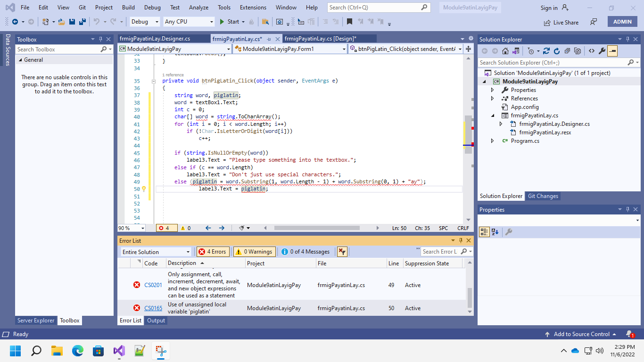Click the Save All toolbar icon
The image size is (644, 362).
pyautogui.click(x=82, y=22)
